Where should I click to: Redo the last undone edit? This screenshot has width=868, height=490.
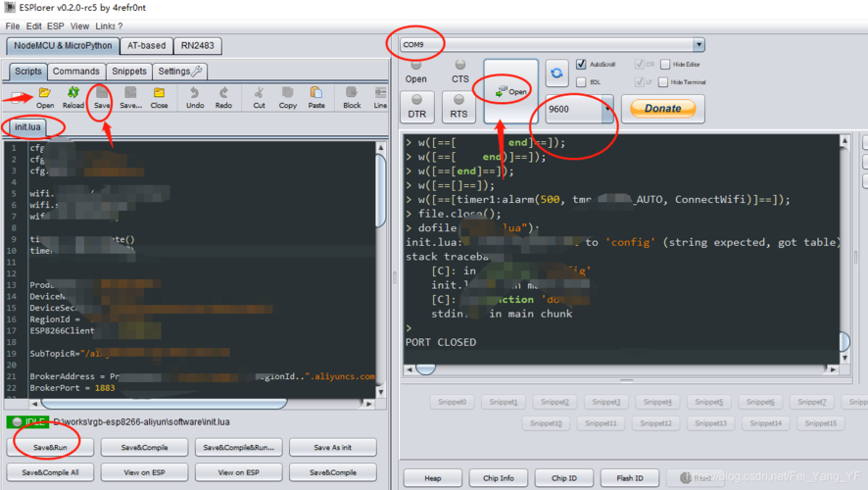(223, 97)
